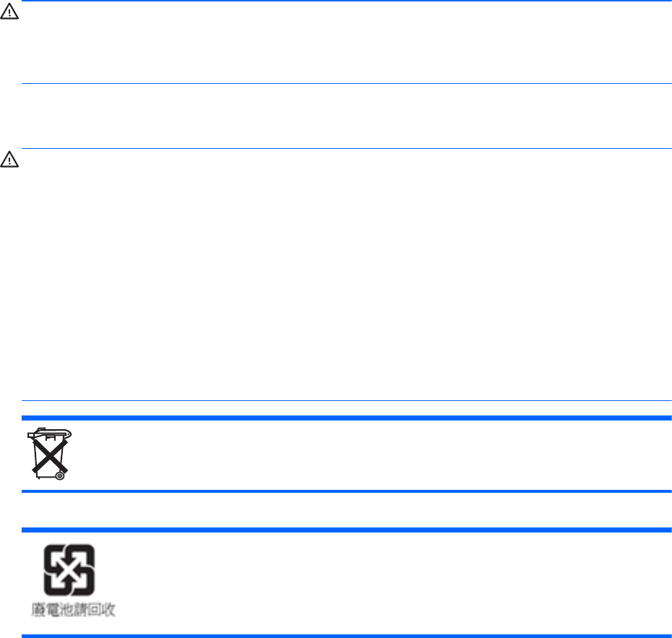The height and width of the screenshot is (638, 672).
Task: Click the small wheel on the bin icon
Action: [60, 475]
